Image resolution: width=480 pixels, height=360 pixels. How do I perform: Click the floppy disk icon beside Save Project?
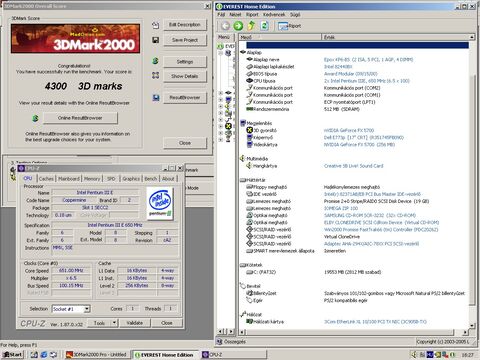coord(155,40)
